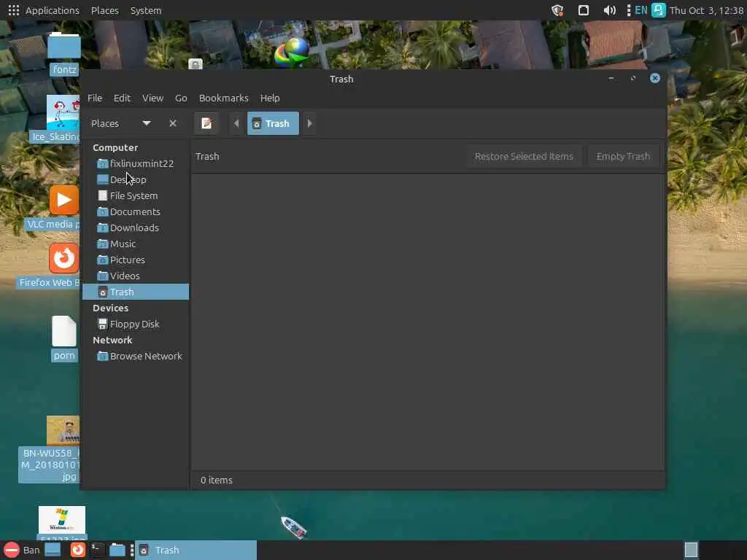Click the Trash window button in taskbar
This screenshot has height=560, width=747.
(x=196, y=550)
